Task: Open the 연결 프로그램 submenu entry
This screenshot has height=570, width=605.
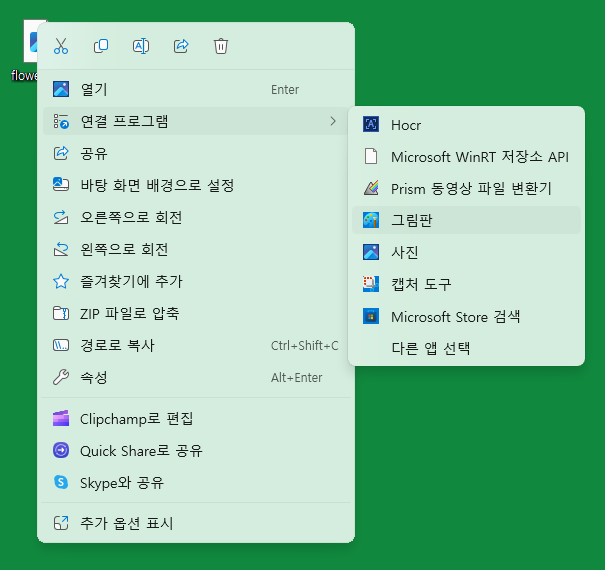Action: pos(196,121)
